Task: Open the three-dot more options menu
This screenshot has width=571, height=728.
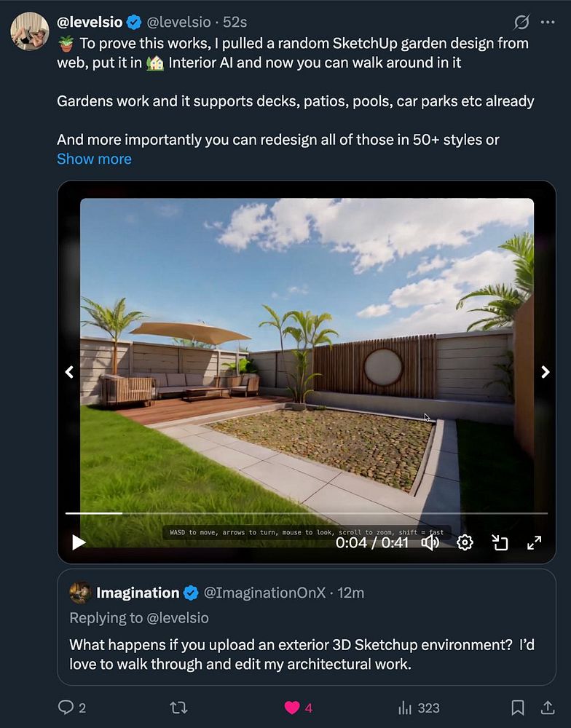Action: pos(548,22)
